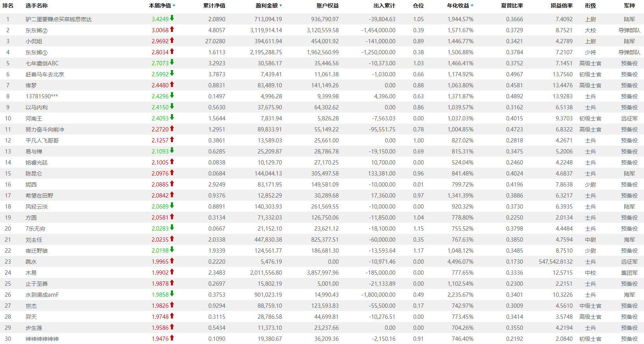Click annualized return 4,496.07%
Screen dimensions: 644x344
point(460,262)
